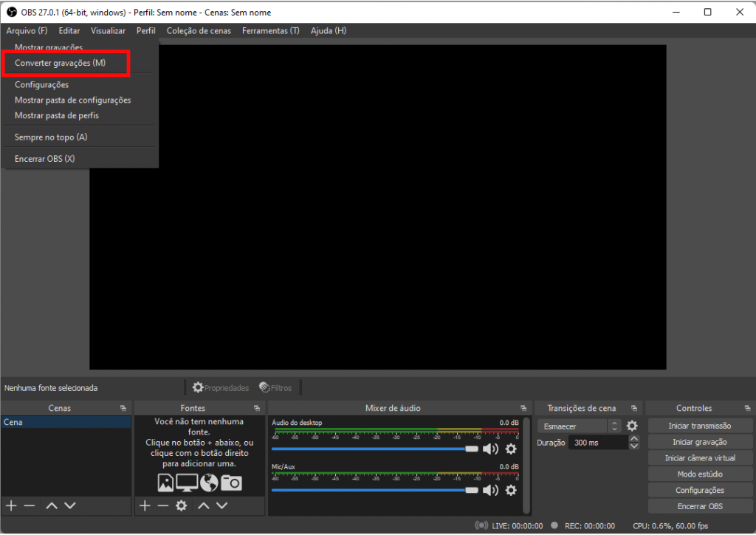Click Iniciar gravação button

(x=699, y=442)
